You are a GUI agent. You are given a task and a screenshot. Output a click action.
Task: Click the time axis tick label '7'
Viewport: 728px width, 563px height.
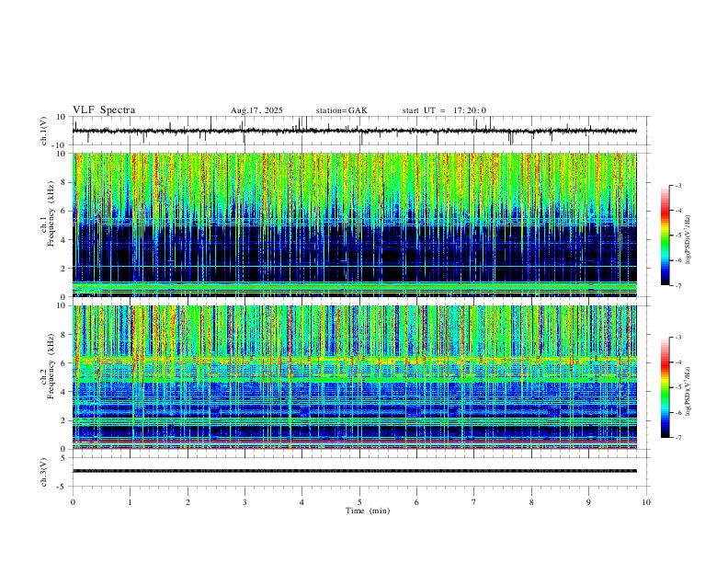[x=474, y=502]
